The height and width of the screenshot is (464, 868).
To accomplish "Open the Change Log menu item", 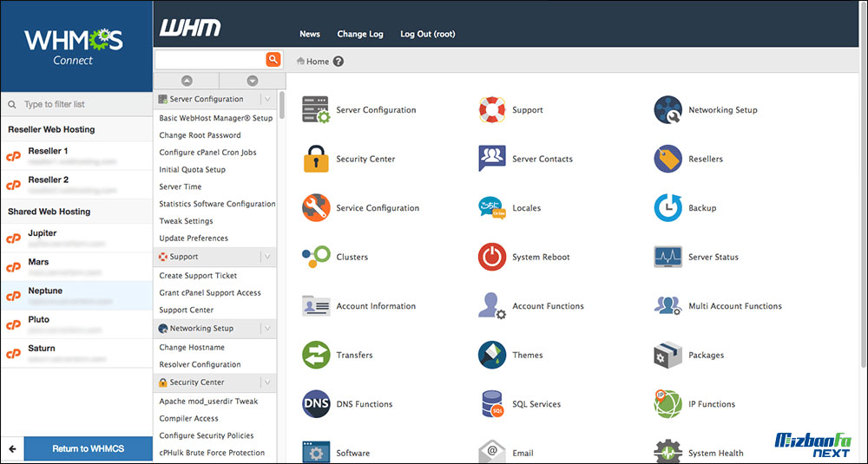I will pyautogui.click(x=359, y=34).
